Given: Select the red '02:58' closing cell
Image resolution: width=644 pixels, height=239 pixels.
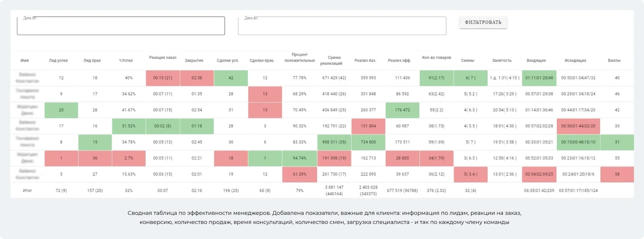Looking at the screenshot, I should 197,78.
